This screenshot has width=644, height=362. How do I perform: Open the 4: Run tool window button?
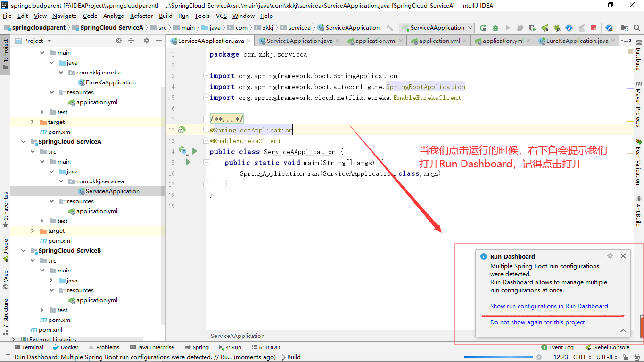coord(230,347)
